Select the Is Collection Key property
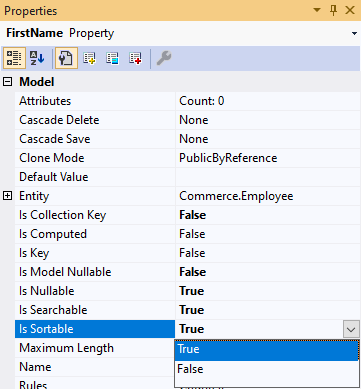 click(62, 215)
